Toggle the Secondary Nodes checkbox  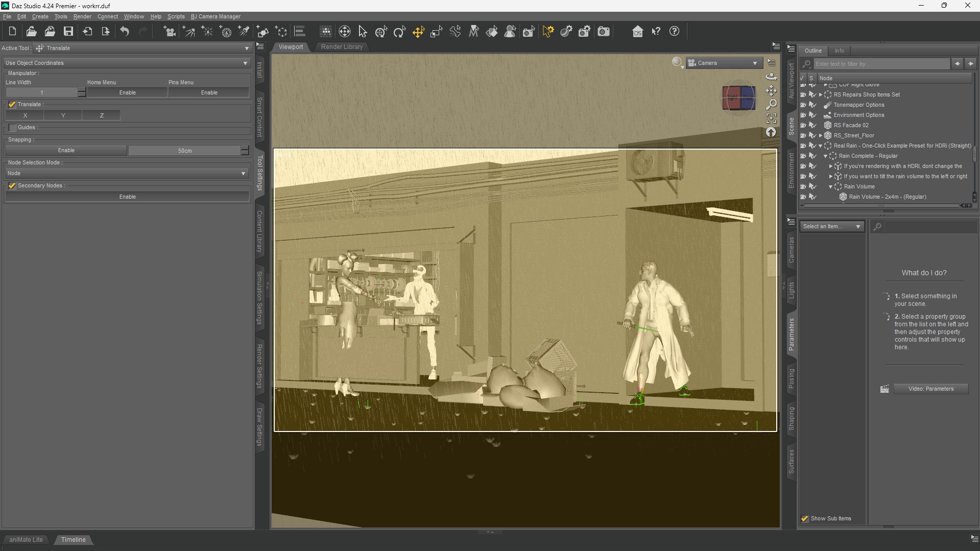point(12,186)
